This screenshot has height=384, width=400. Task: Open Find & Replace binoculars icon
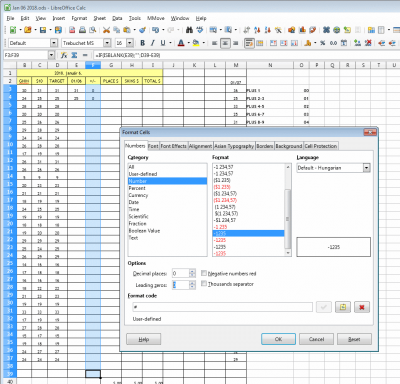(189, 30)
